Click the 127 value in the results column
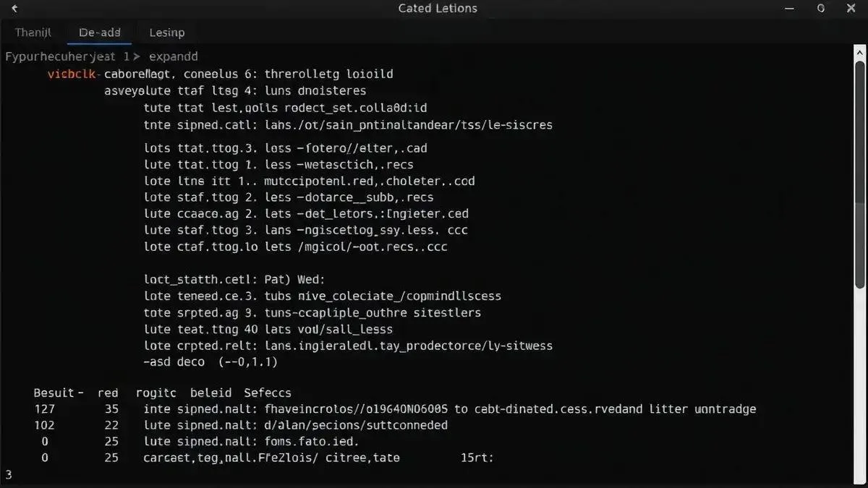The height and width of the screenshot is (488, 868). (45, 408)
